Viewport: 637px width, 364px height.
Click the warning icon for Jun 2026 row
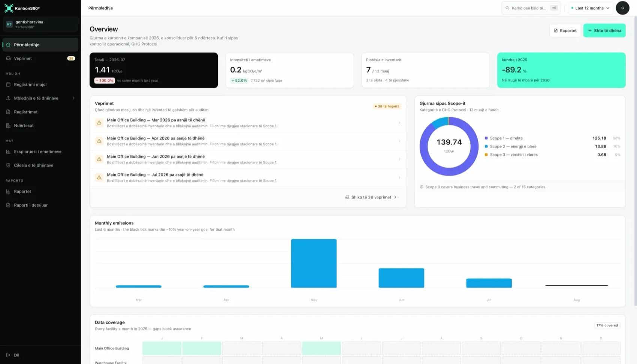(99, 159)
